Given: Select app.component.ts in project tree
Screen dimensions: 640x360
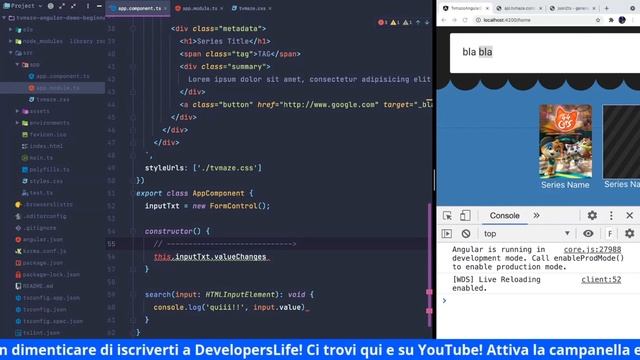Looking at the screenshot, I should (x=59, y=76).
